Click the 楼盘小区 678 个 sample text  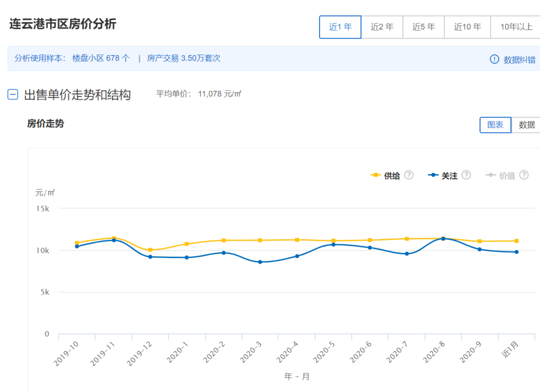(100, 58)
